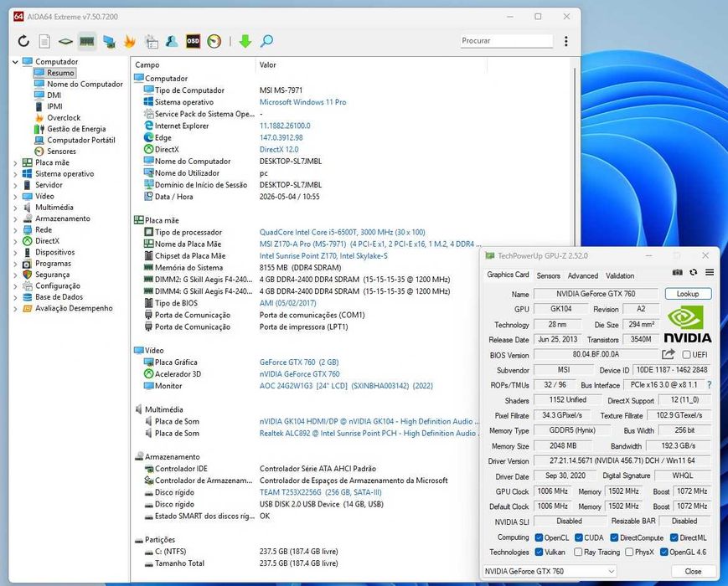This screenshot has height=586, width=728.
Task: Select Computador Portátil tree item
Action: 80,140
